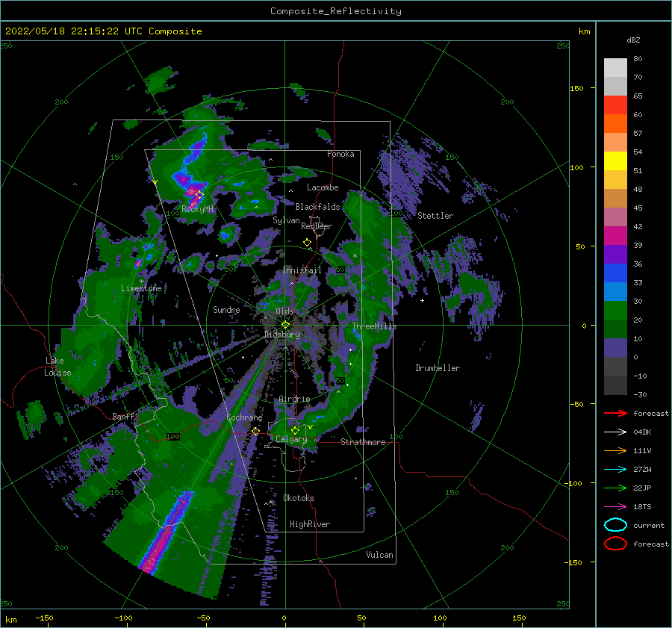Screen dimensions: 672x628
Task: Pick the purple 36-39 dBZ swatch
Action: pyautogui.click(x=615, y=255)
